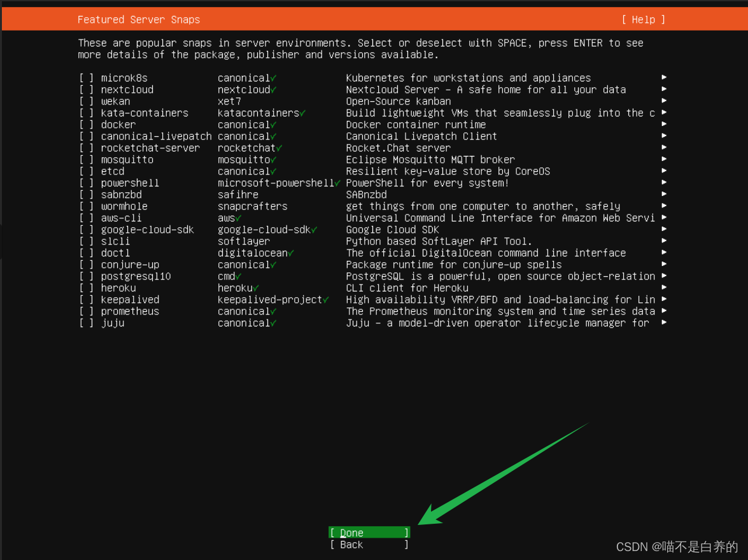Tick the keepalived checkbox
The width and height of the screenshot is (748, 560).
(x=87, y=300)
